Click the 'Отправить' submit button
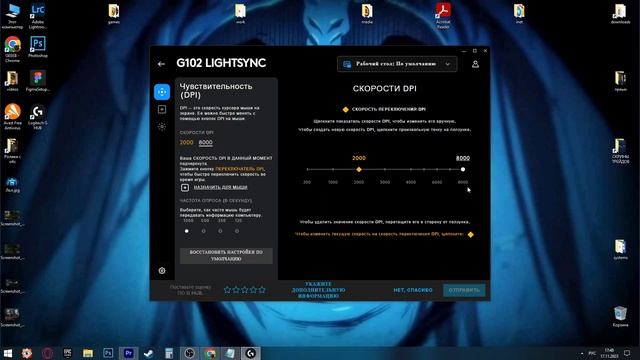Image resolution: width=640 pixels, height=360 pixels. 464,290
